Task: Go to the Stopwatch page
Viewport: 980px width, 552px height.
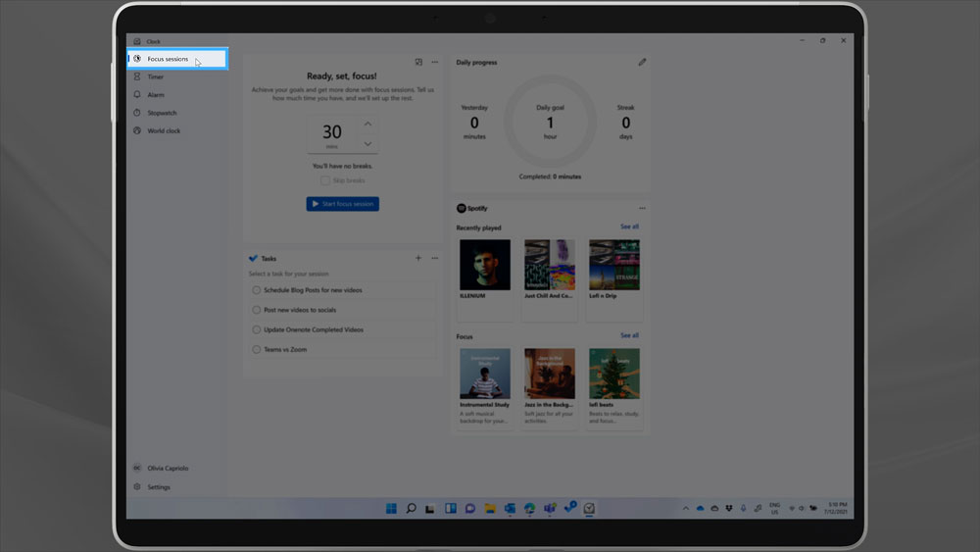Action: (161, 113)
